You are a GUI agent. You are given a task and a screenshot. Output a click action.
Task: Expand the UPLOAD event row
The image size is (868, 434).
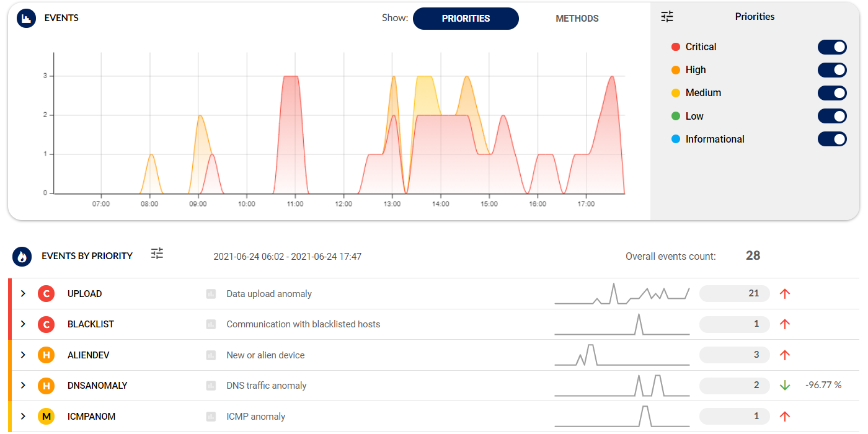click(x=23, y=294)
